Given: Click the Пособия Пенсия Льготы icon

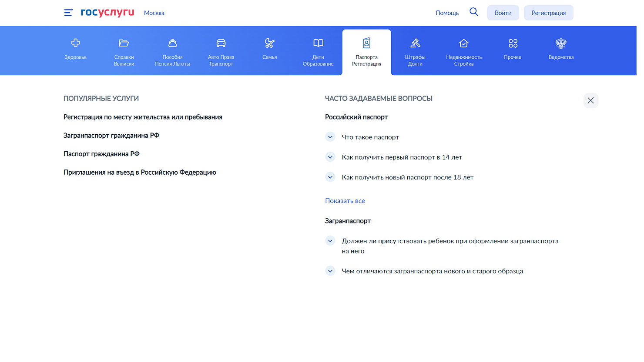Looking at the screenshot, I should tap(173, 43).
